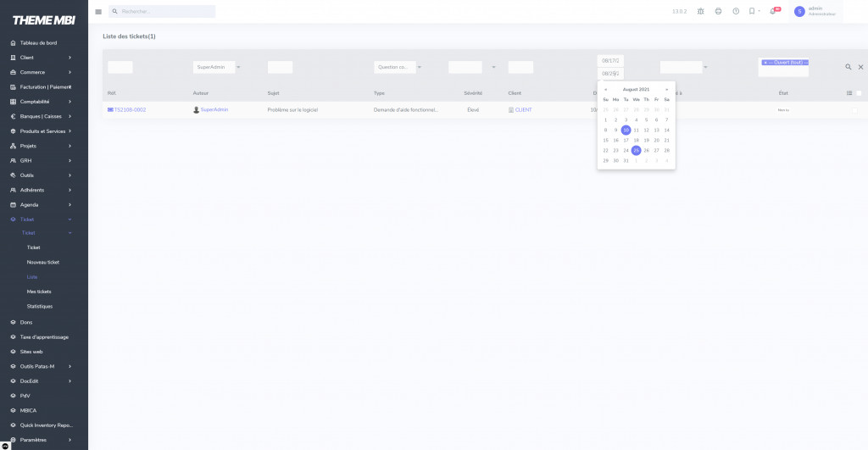
Task: Click the Client filter input field
Action: 521,67
